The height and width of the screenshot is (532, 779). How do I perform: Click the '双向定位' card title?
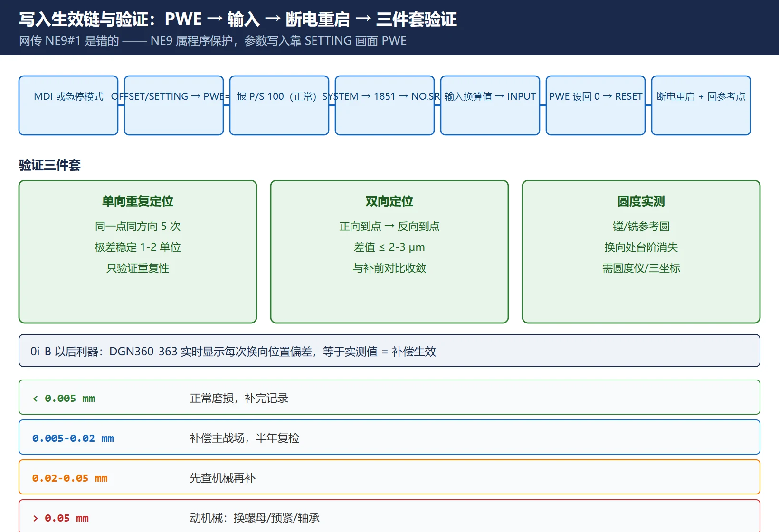click(x=389, y=201)
